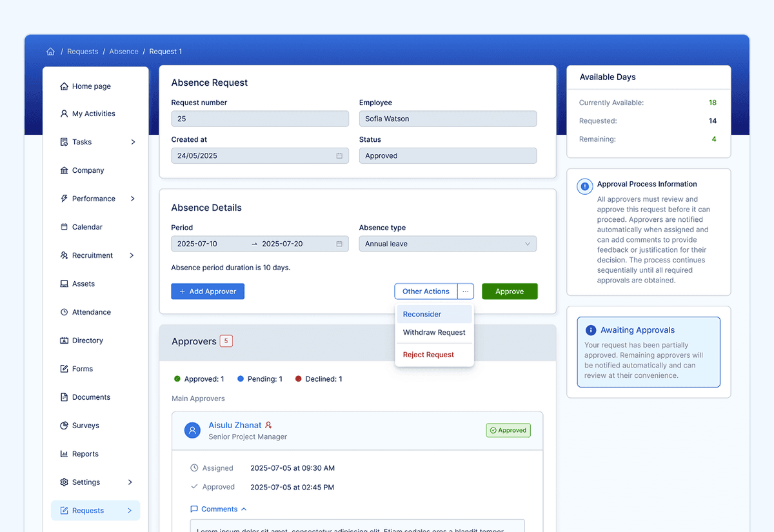This screenshot has height=532, width=774.
Task: Open the Created at calendar icon
Action: coord(339,156)
